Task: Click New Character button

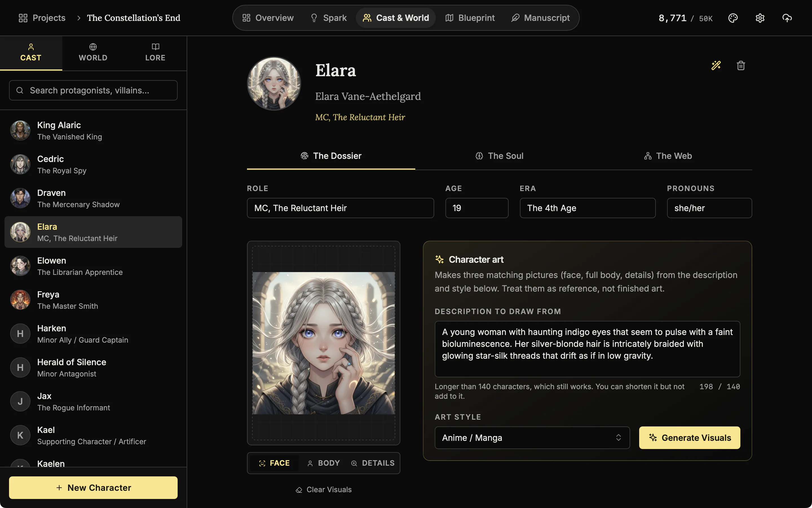Action: (93, 487)
